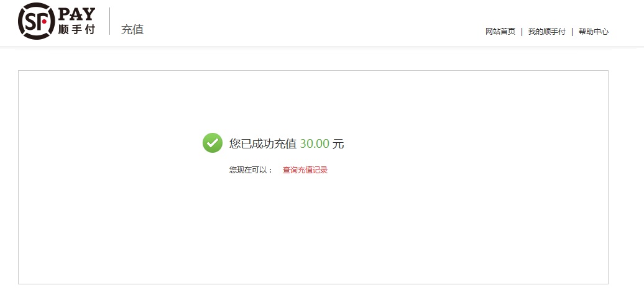Click the 顺手付 brand text under PAY

point(77,30)
